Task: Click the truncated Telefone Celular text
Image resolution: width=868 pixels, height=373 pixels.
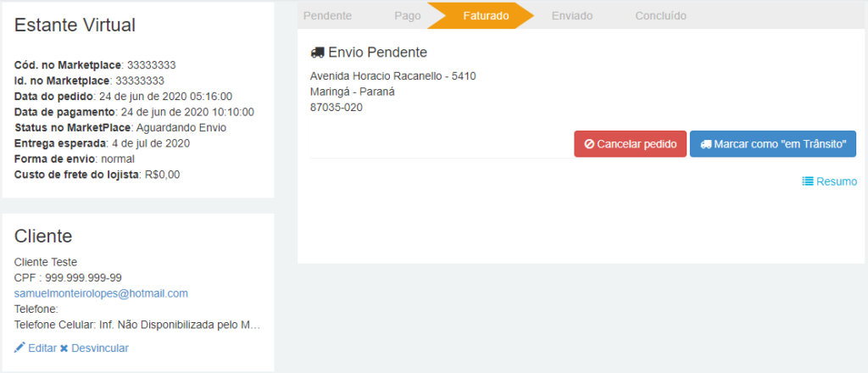Action: coord(136,325)
